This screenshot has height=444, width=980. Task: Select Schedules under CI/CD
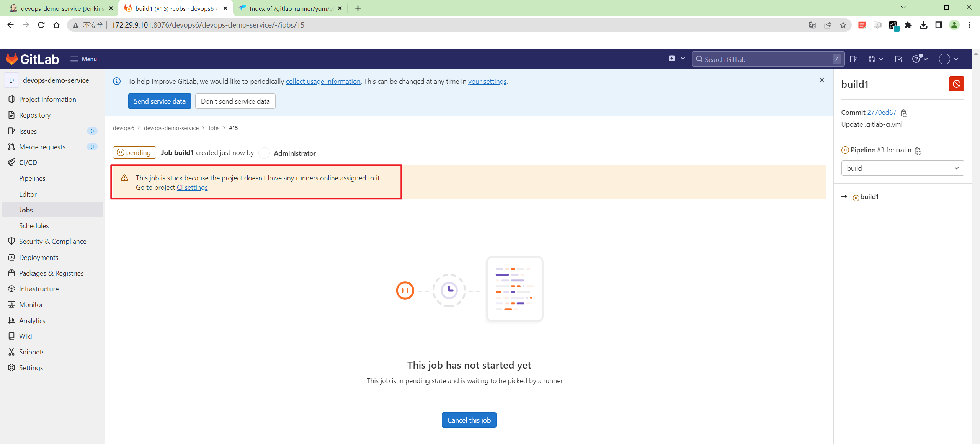pyautogui.click(x=34, y=226)
